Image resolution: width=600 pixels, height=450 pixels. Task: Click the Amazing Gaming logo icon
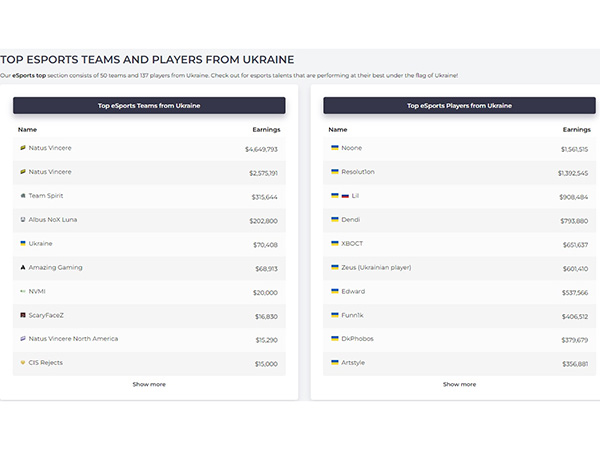point(23,267)
